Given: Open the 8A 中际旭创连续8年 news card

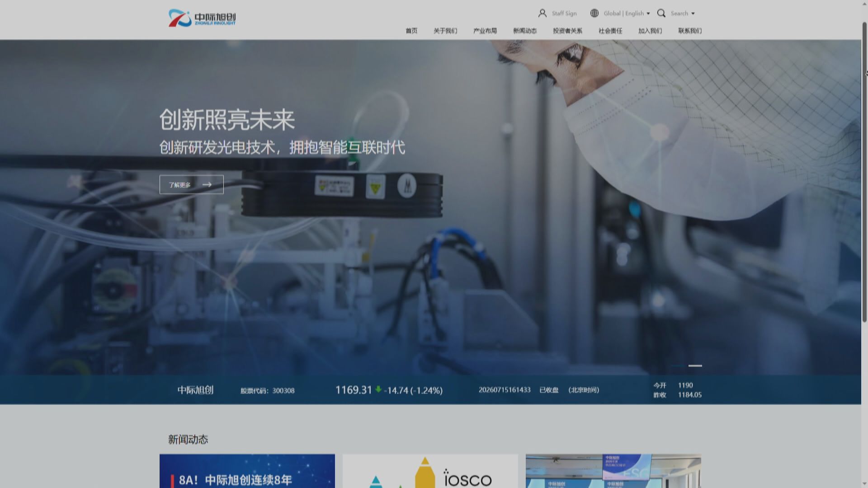Looking at the screenshot, I should coord(247,471).
